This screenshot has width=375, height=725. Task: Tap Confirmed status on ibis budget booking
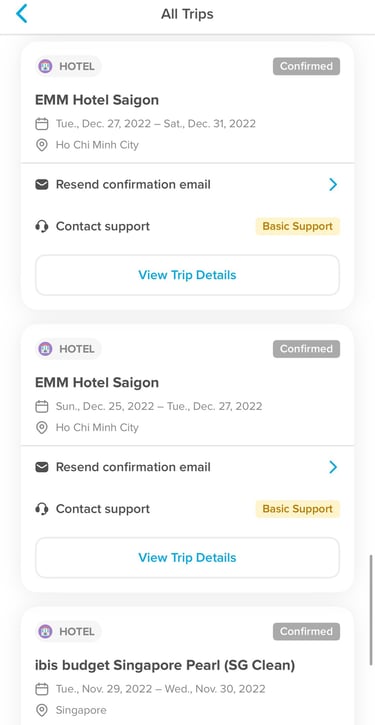click(306, 632)
